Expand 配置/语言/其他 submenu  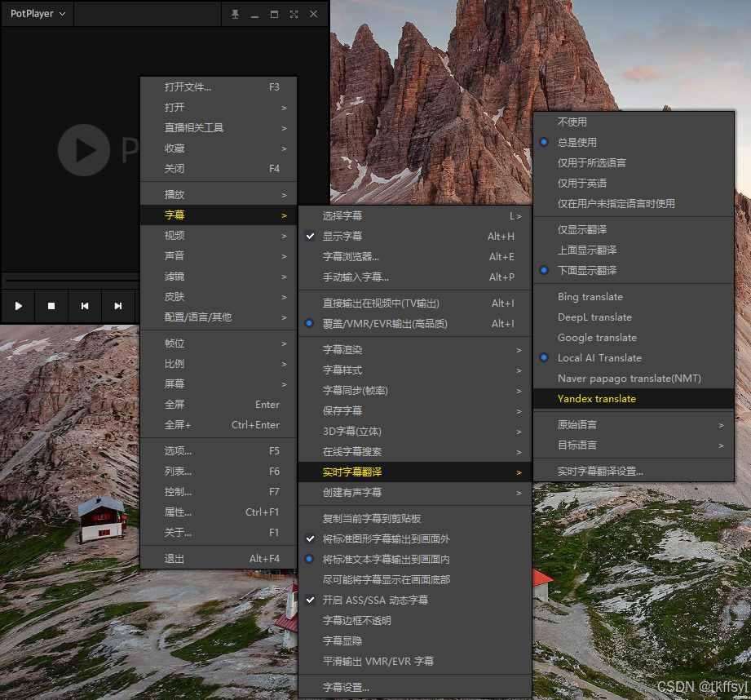click(x=219, y=317)
